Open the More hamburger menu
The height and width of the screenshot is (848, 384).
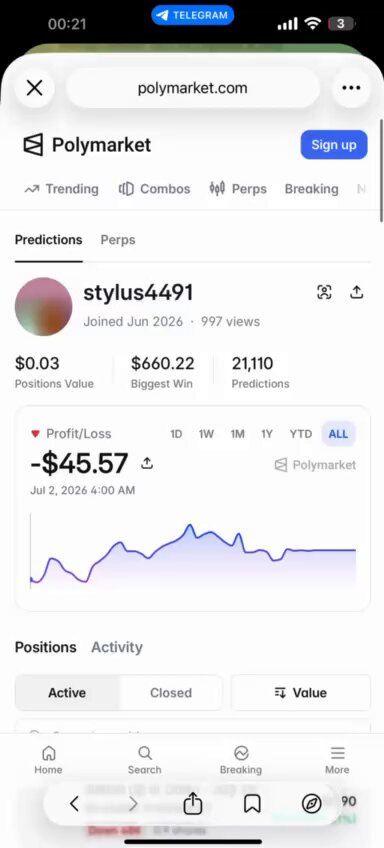[337, 760]
